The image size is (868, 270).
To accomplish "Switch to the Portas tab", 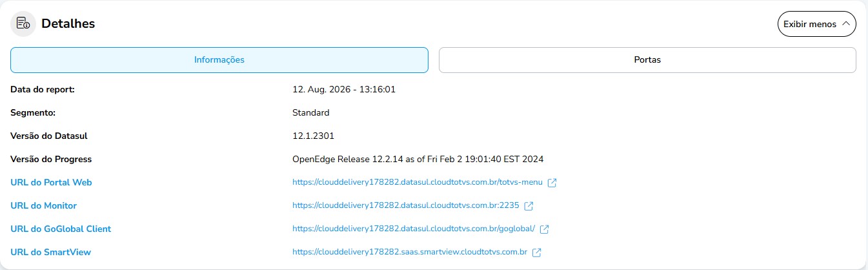I will 647,59.
